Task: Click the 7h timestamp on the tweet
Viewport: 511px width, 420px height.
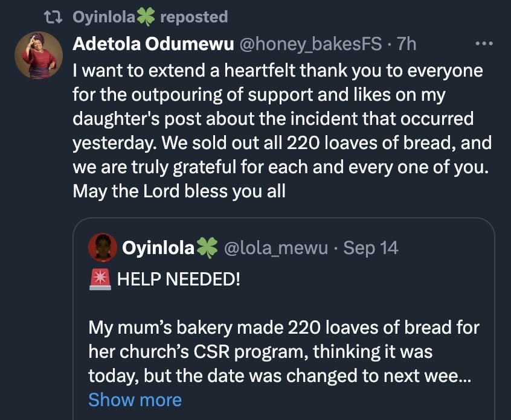Action: pyautogui.click(x=406, y=44)
